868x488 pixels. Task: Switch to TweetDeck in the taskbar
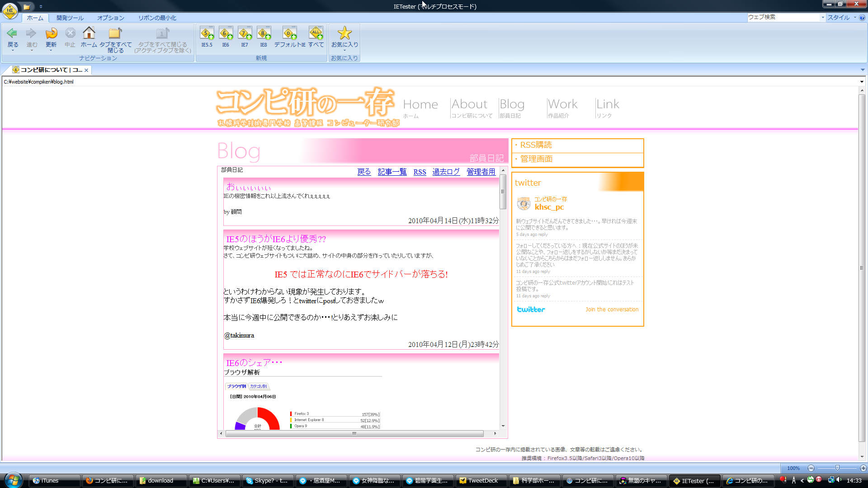pos(482,481)
